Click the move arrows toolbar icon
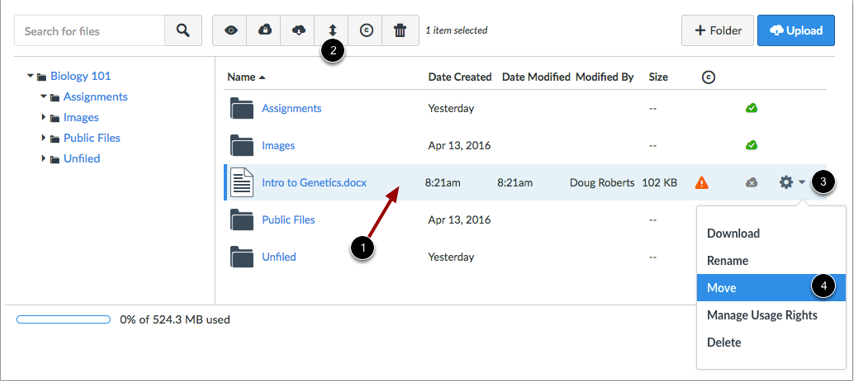The width and height of the screenshot is (854, 381). click(x=332, y=30)
